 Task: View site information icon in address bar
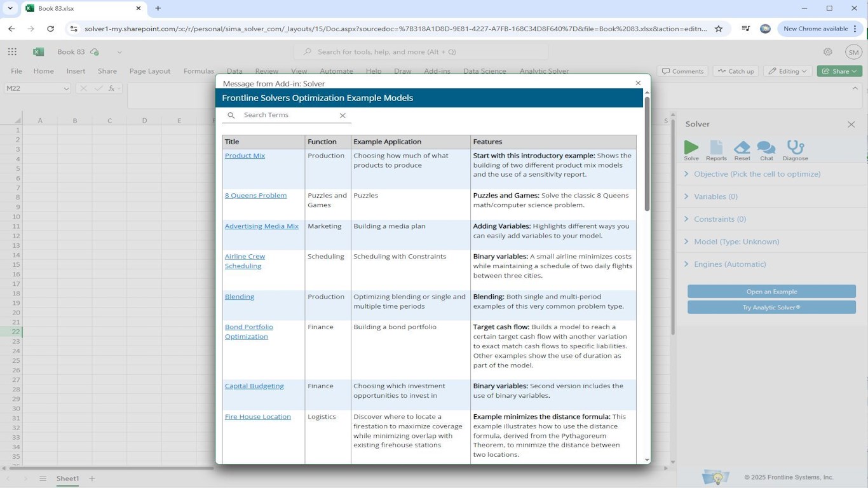(x=74, y=29)
